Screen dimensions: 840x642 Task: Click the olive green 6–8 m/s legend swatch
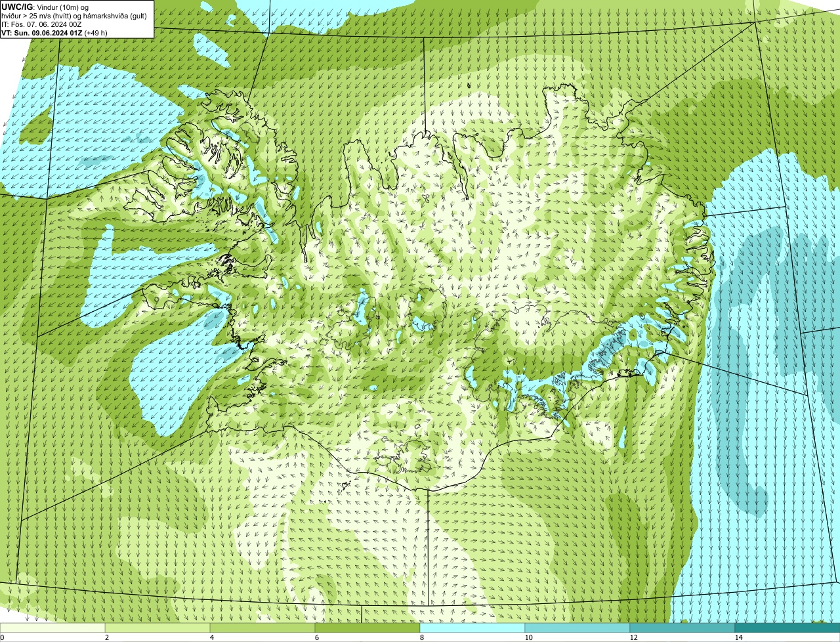click(367, 628)
